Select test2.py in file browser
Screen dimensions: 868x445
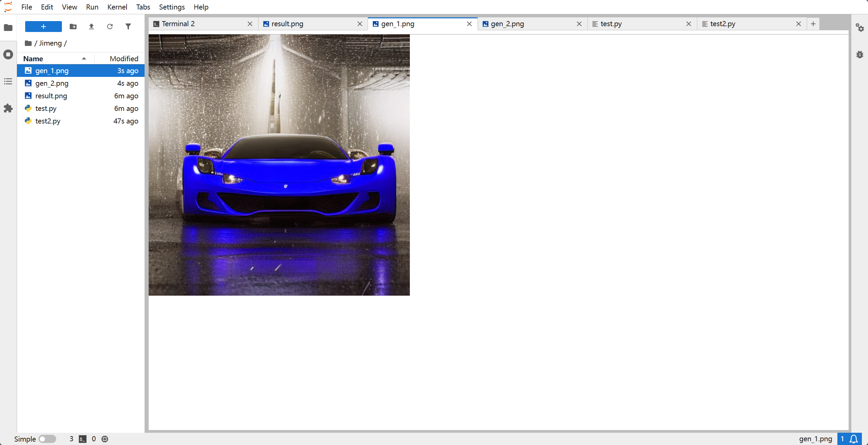click(x=48, y=121)
